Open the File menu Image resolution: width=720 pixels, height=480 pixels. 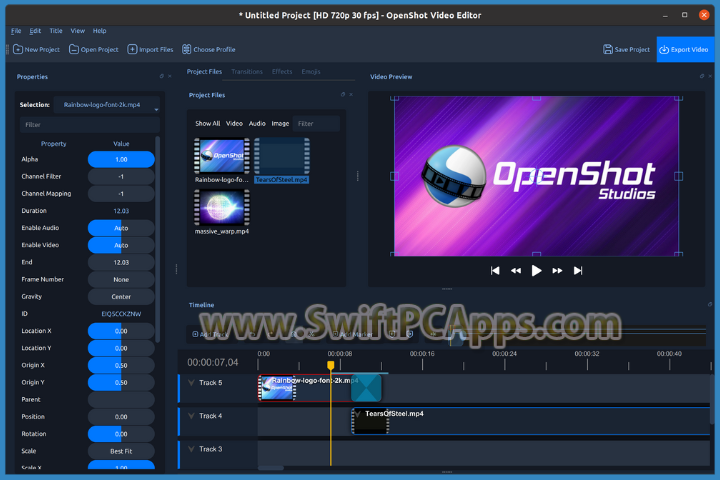(16, 31)
